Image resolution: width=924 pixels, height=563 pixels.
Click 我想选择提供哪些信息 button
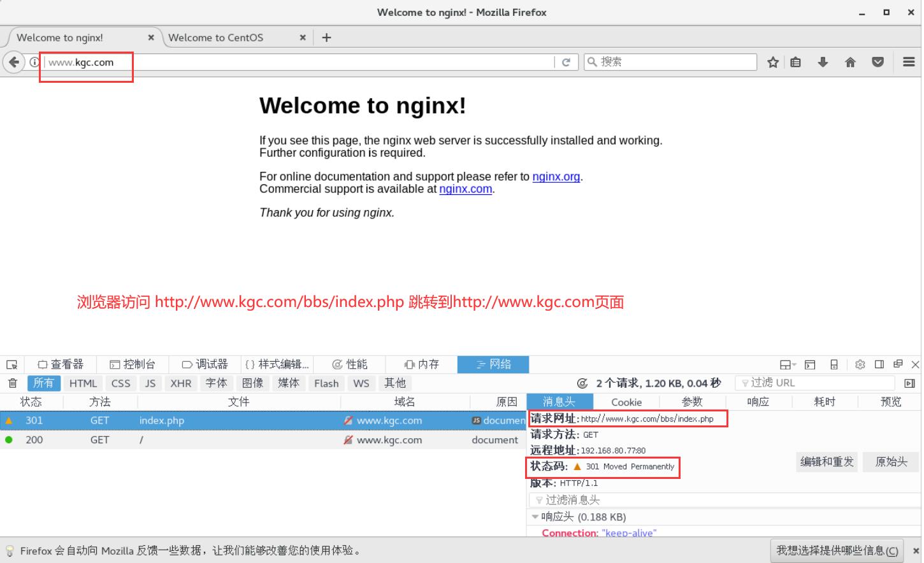coord(837,551)
